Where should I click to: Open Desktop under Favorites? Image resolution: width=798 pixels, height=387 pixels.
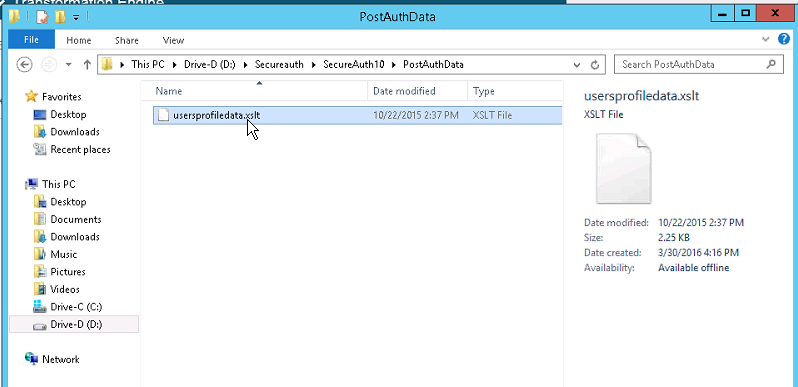tap(68, 115)
